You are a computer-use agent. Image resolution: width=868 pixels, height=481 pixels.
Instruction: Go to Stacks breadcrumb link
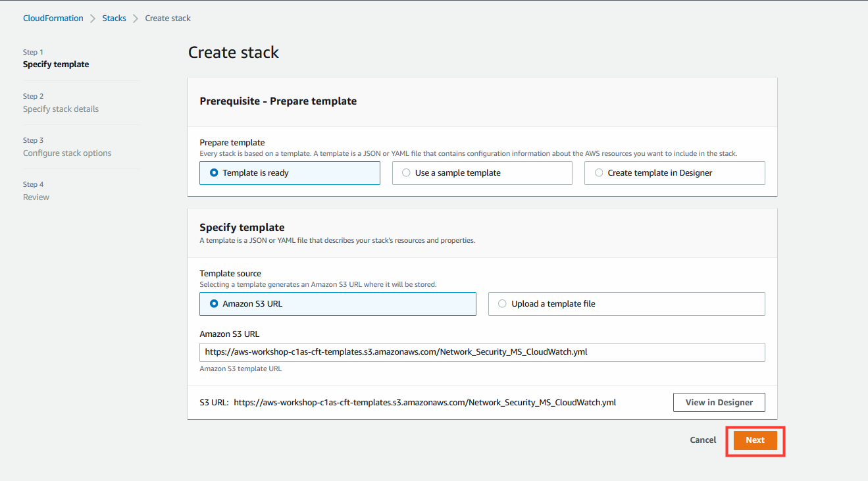click(x=114, y=18)
